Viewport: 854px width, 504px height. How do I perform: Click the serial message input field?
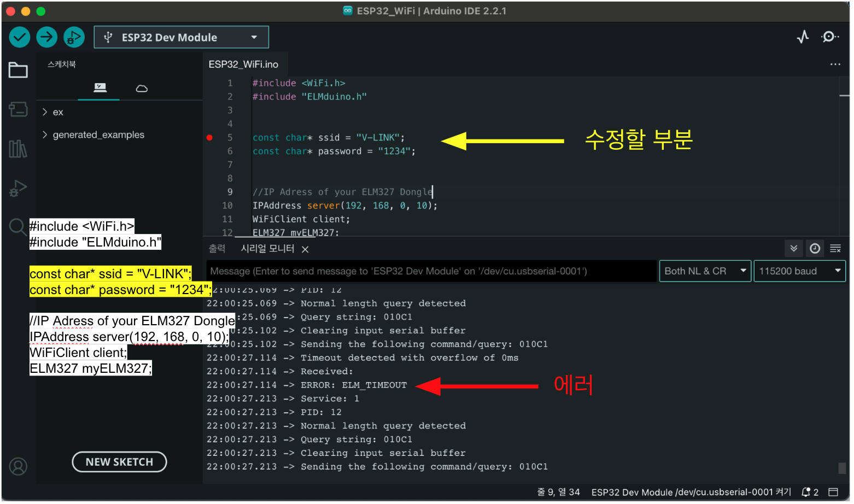[431, 271]
